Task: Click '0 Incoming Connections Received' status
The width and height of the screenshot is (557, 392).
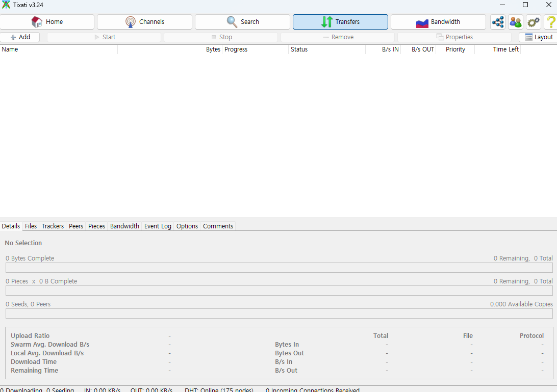Action: [313, 389]
